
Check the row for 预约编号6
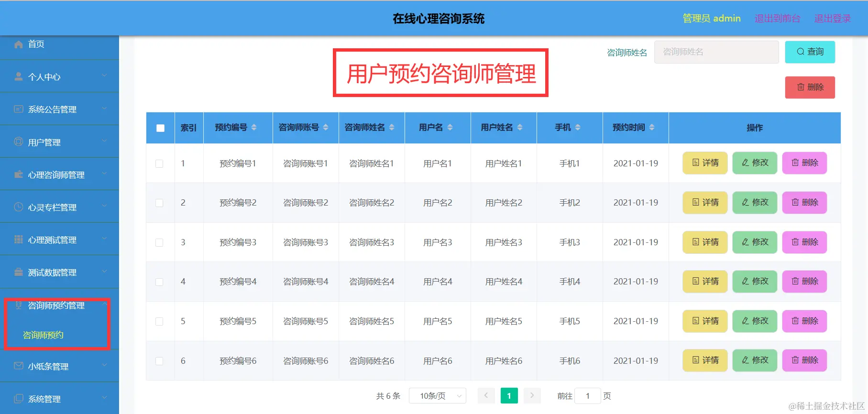coord(159,361)
